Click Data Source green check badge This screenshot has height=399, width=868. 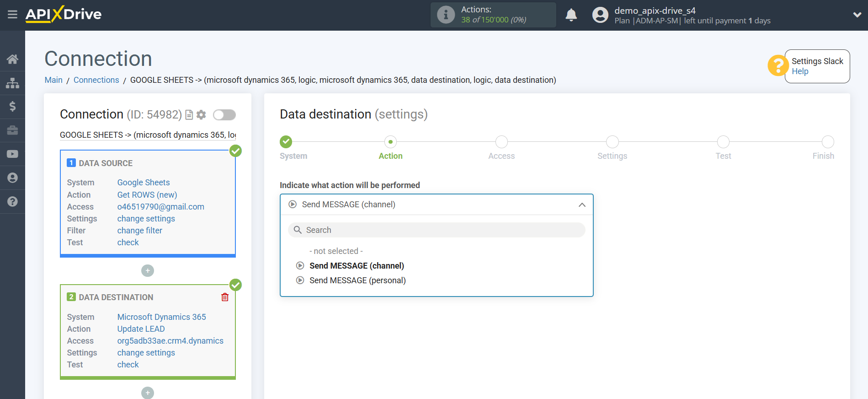point(235,151)
